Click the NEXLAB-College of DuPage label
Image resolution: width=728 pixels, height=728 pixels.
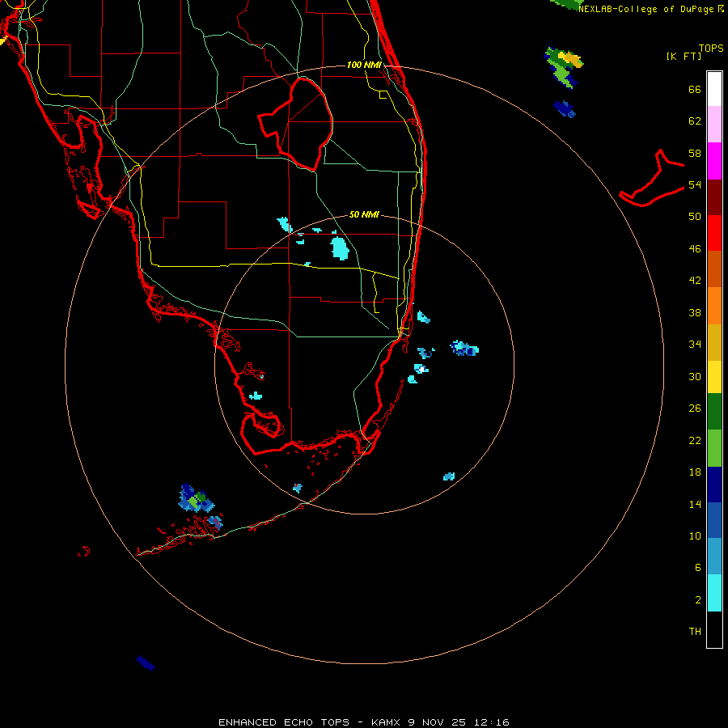[x=650, y=9]
